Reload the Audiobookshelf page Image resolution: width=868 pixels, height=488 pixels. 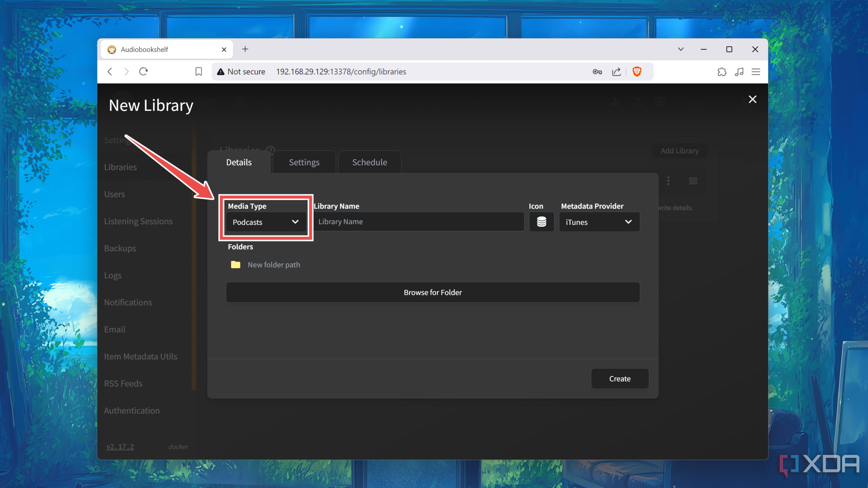143,71
